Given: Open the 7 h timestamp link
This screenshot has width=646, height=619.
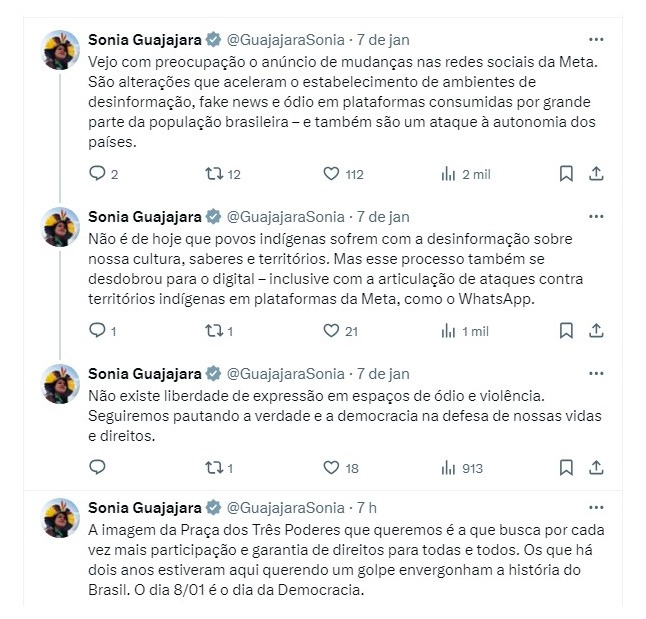Looking at the screenshot, I should tap(365, 508).
